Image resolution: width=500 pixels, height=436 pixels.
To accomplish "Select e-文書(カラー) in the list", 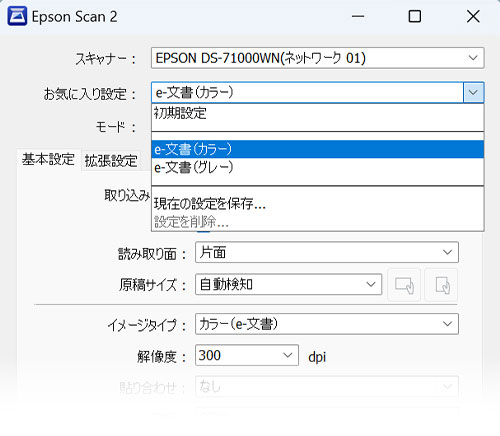I will (317, 149).
